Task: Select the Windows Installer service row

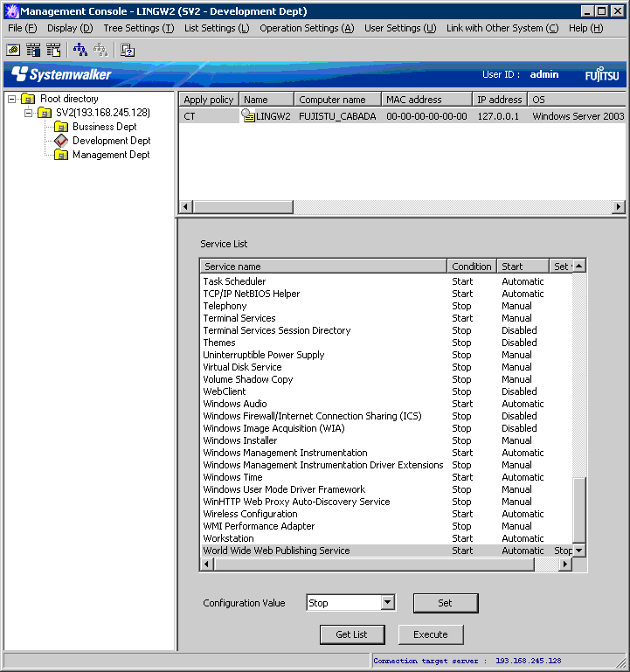Action: (x=386, y=440)
